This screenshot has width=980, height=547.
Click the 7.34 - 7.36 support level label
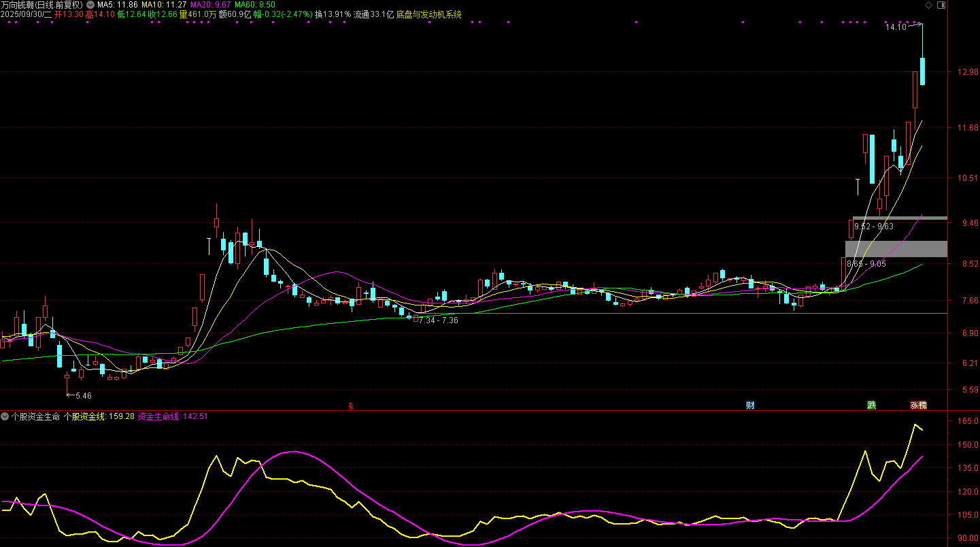click(x=439, y=320)
